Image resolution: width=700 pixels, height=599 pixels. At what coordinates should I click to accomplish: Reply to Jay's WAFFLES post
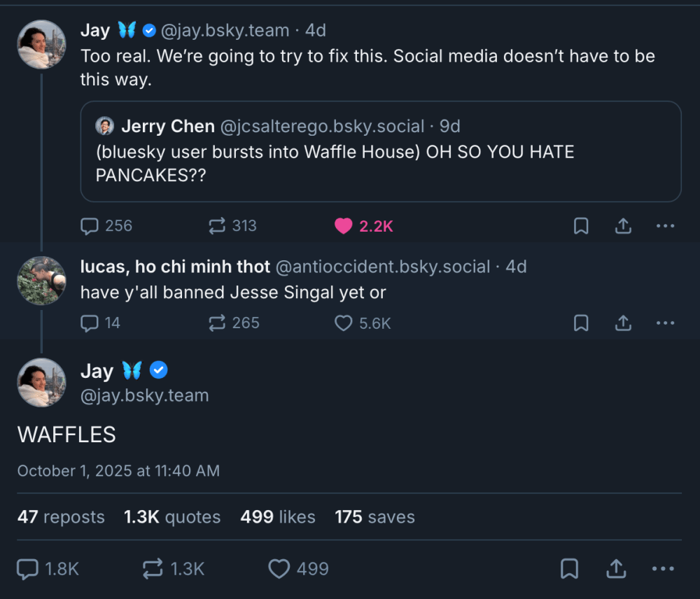pos(27,569)
